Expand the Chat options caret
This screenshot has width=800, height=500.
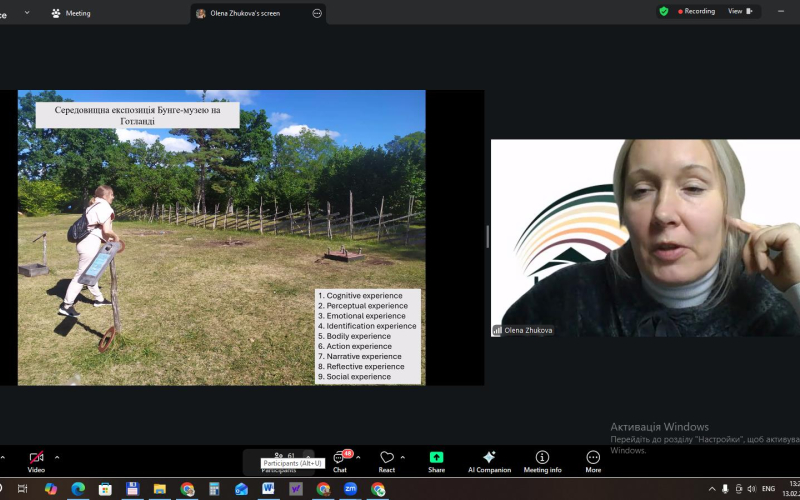tap(359, 457)
